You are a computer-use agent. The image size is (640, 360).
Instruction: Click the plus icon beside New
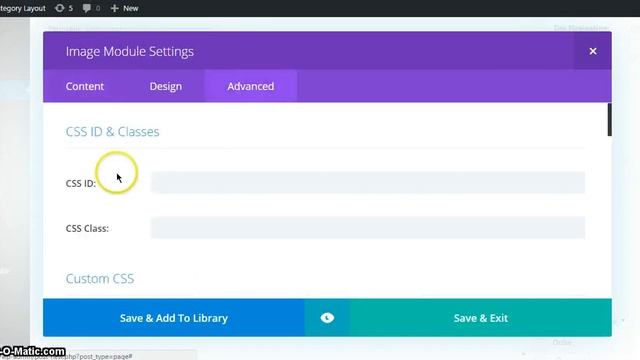(x=114, y=8)
